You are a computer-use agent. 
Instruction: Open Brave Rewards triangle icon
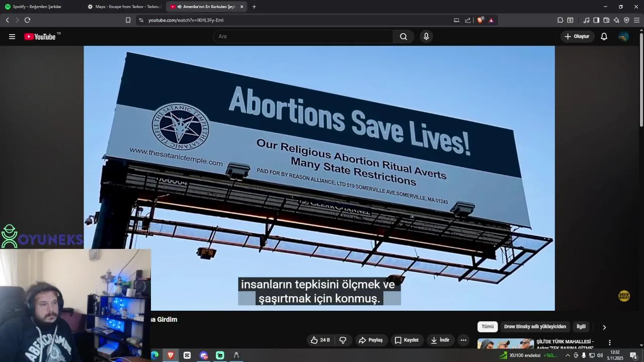coord(491,20)
